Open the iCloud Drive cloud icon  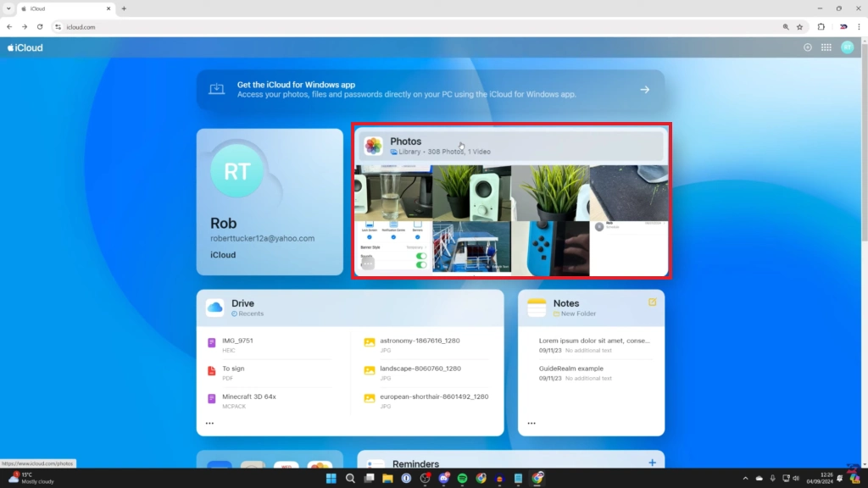click(214, 308)
